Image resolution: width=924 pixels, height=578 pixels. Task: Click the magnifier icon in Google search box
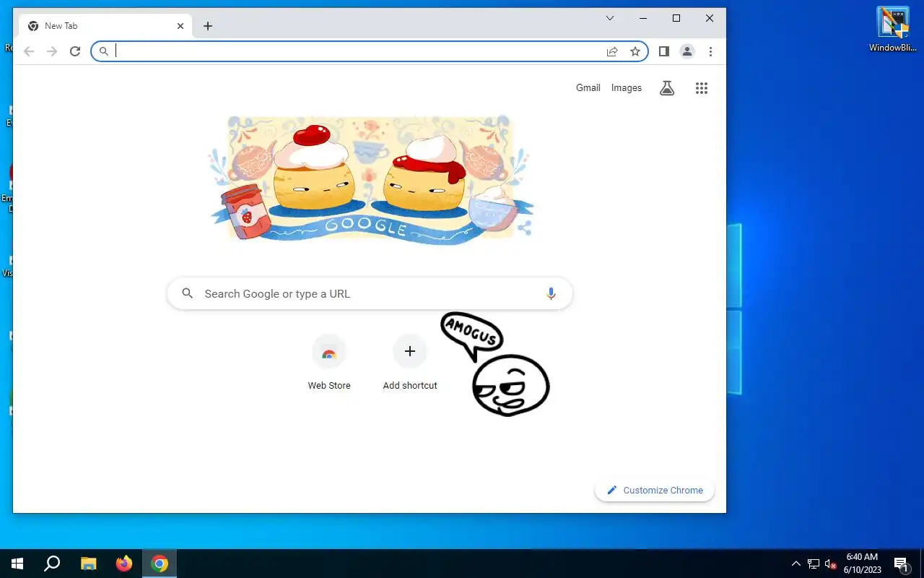188,293
